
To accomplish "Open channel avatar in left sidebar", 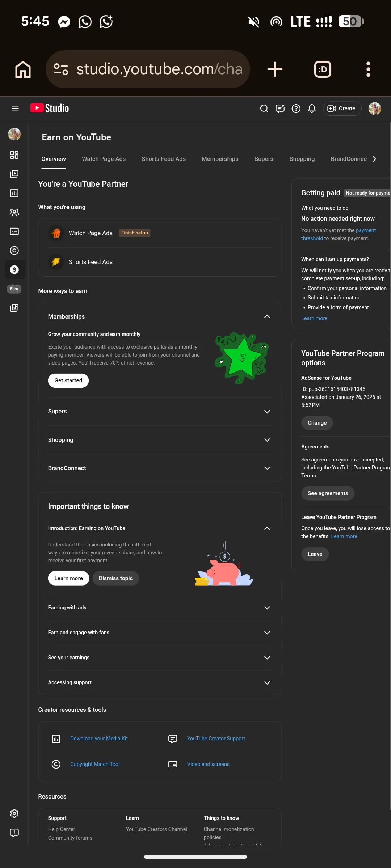I will tap(14, 134).
